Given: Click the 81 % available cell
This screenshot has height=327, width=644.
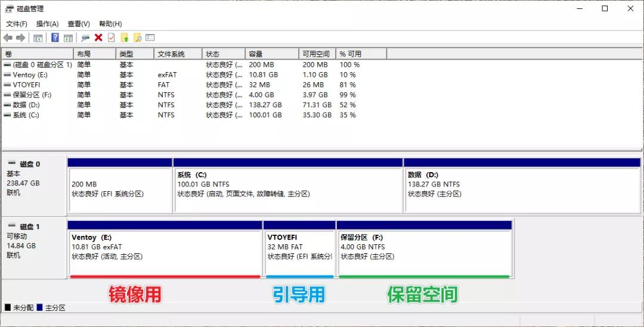Looking at the screenshot, I should 348,85.
